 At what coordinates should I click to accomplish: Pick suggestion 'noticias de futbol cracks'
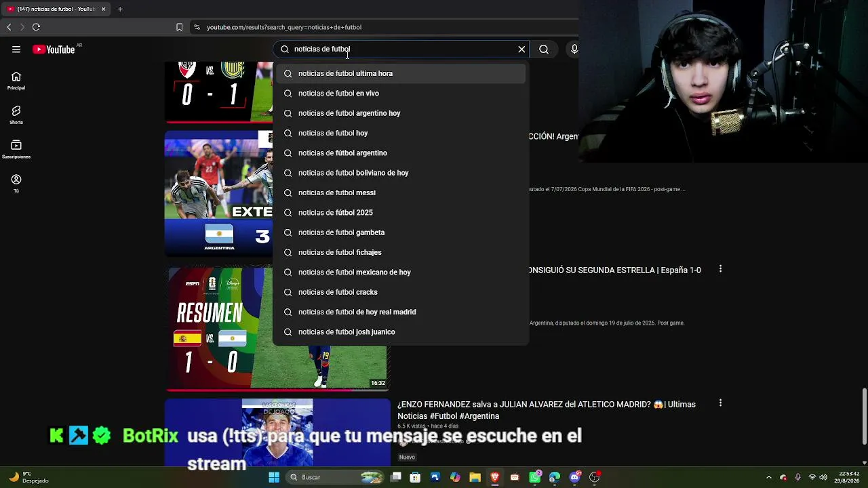point(401,292)
